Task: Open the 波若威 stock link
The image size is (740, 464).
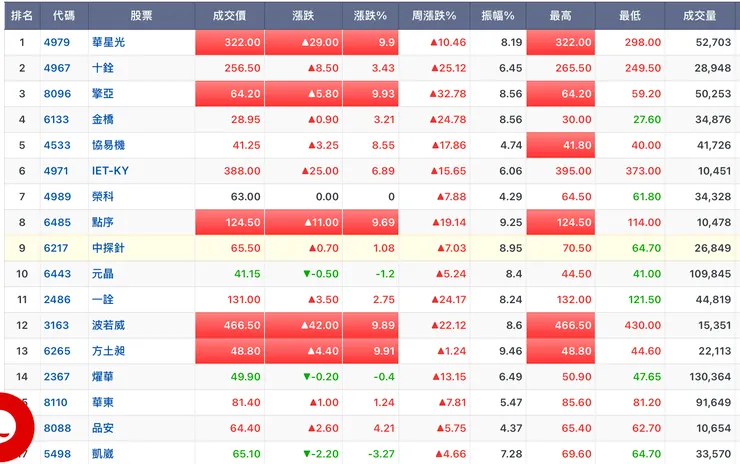Action: coord(109,325)
